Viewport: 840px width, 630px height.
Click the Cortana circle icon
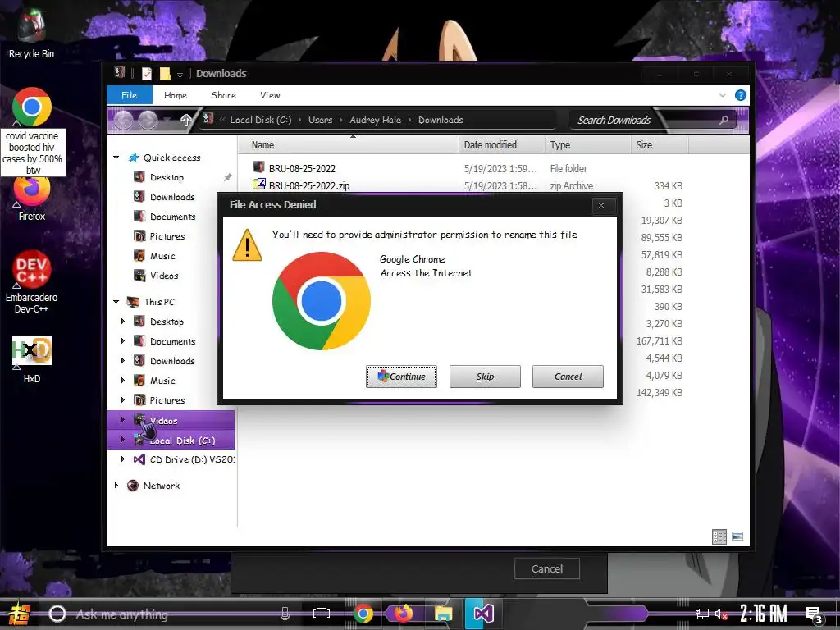pos(57,614)
